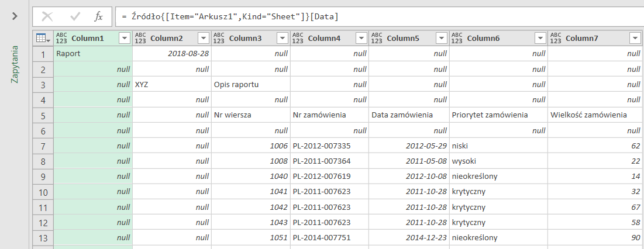Image resolution: width=644 pixels, height=249 pixels.
Task: Select the Priorytet zamówienia cell
Action: click(x=490, y=115)
